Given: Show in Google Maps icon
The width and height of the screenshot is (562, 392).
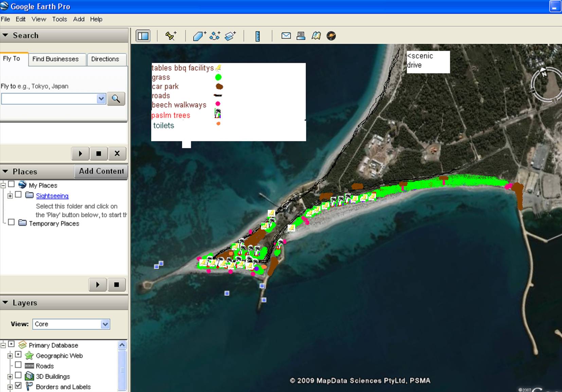Looking at the screenshot, I should coord(316,36).
